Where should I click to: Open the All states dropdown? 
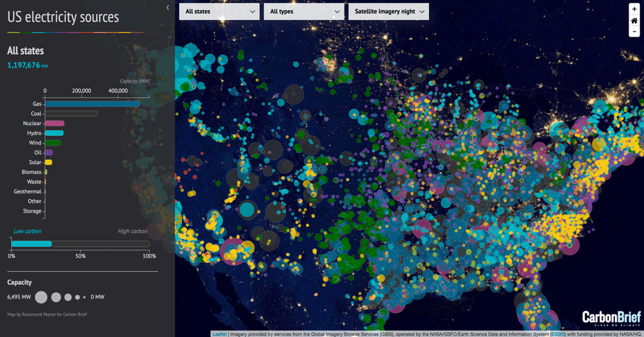[x=220, y=12]
